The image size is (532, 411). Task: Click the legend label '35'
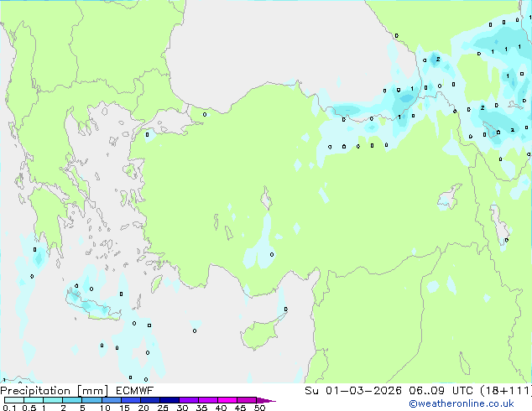(x=201, y=408)
